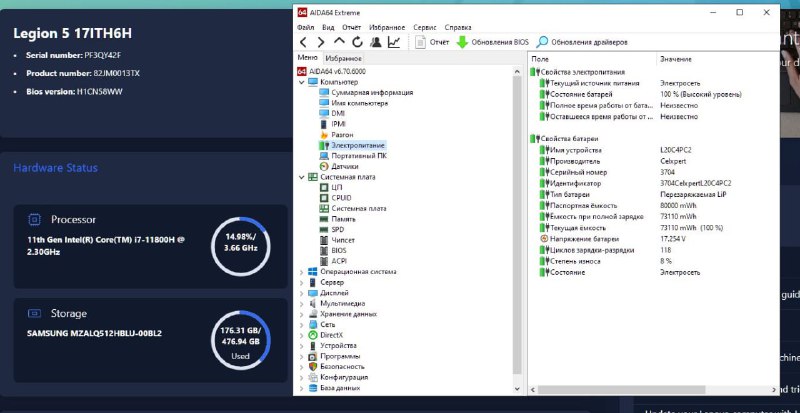Open the graph chart toolbar icon
The width and height of the screenshot is (800, 413).
point(394,42)
